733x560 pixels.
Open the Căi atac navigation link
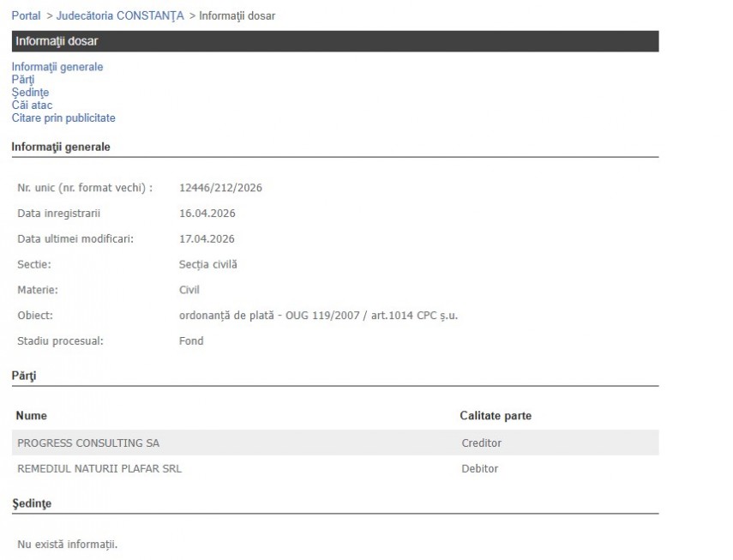click(x=32, y=105)
